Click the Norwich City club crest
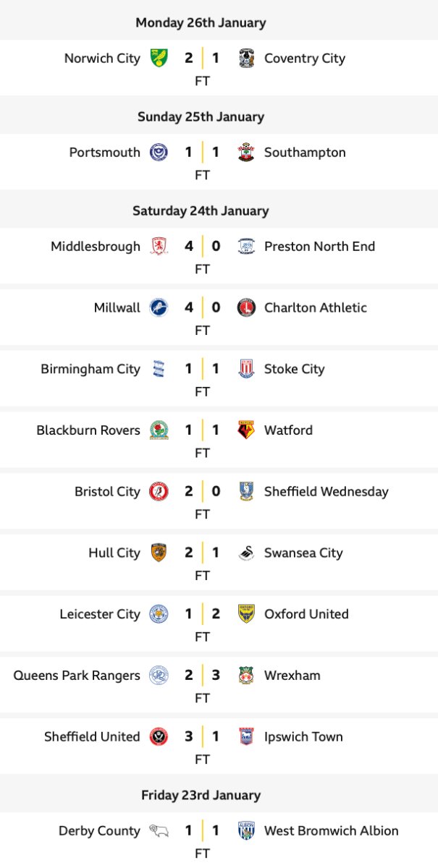The height and width of the screenshot is (868, 438). [x=159, y=59]
